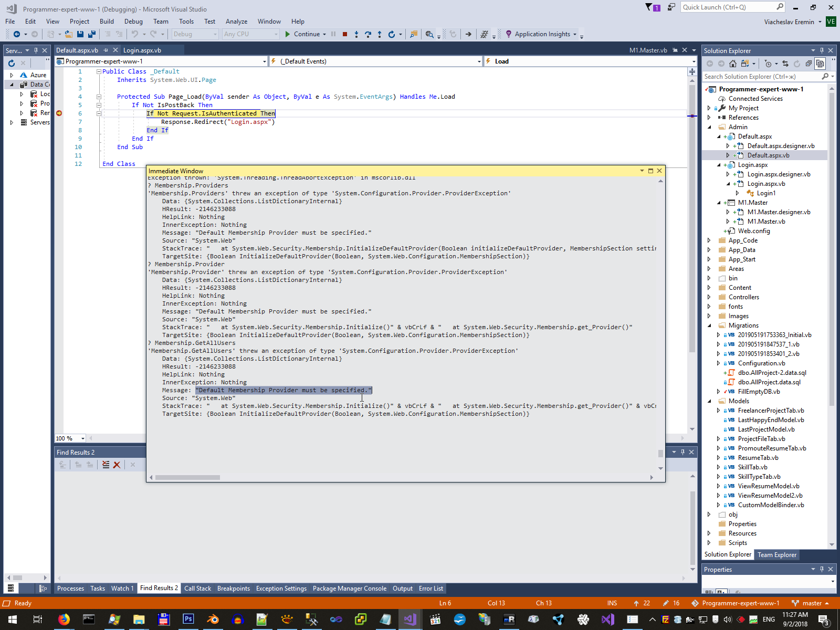Open Blender from the taskbar
Image resolution: width=840 pixels, height=630 pixels.
coord(213,619)
